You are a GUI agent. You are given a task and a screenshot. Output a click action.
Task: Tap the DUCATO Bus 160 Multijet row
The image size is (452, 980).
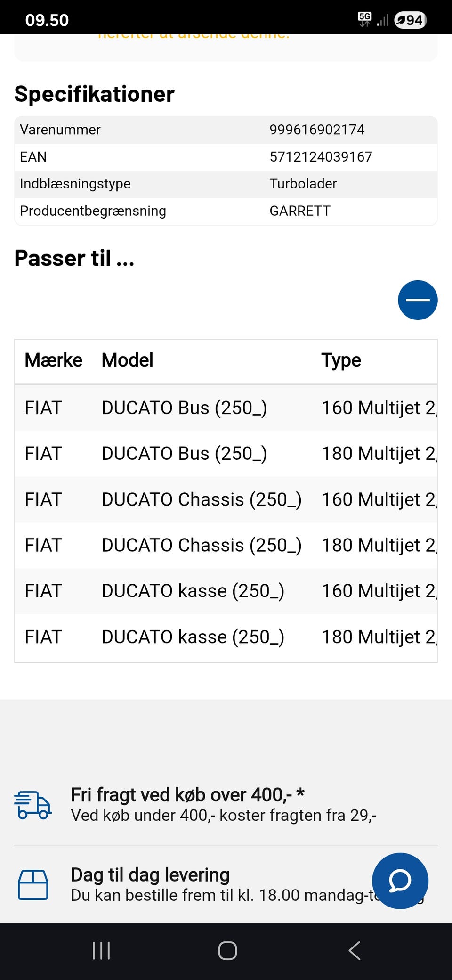pyautogui.click(x=226, y=408)
